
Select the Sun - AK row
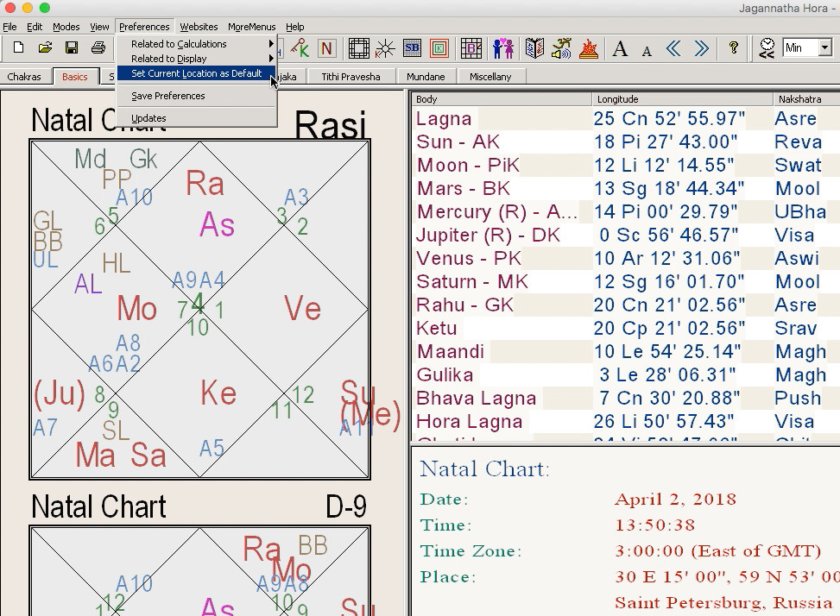626,141
